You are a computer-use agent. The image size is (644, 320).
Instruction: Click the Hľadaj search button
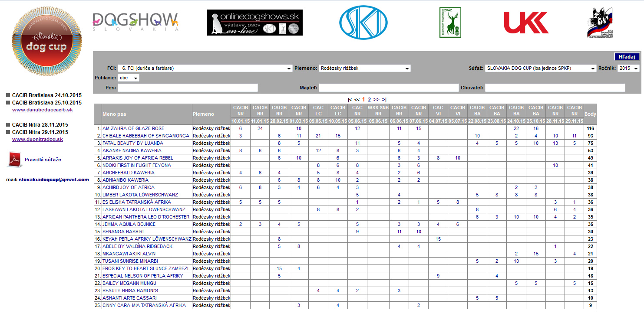pyautogui.click(x=627, y=57)
